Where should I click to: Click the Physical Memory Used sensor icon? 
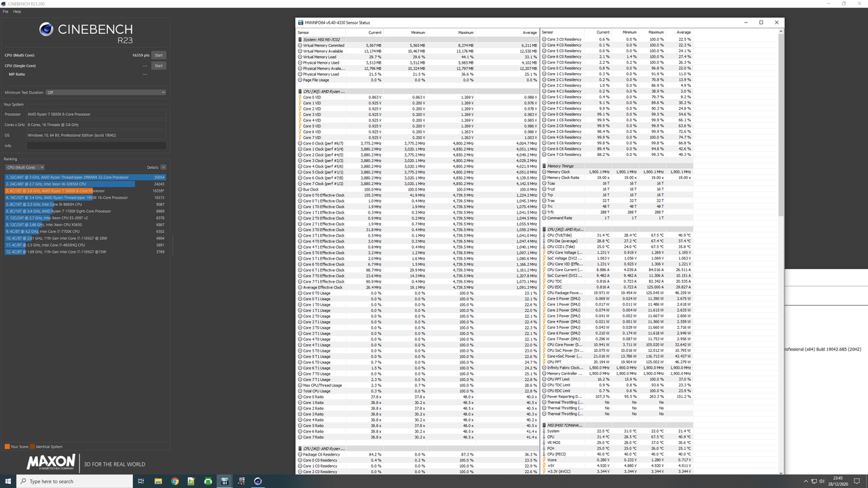pos(300,62)
